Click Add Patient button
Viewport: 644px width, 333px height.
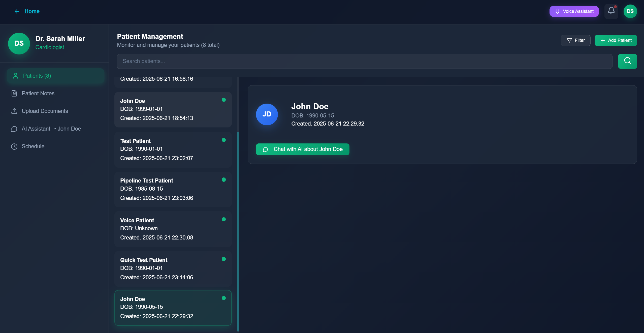(616, 40)
